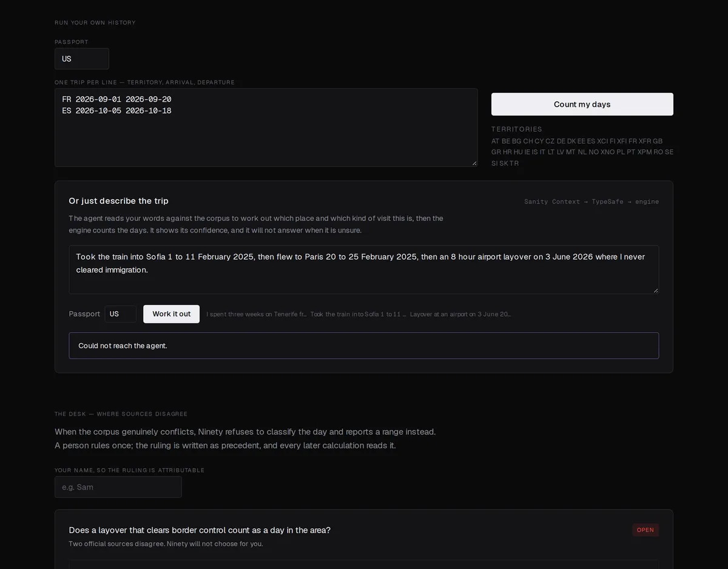728x569 pixels.
Task: Select the XNO territory code
Action: 607,152
